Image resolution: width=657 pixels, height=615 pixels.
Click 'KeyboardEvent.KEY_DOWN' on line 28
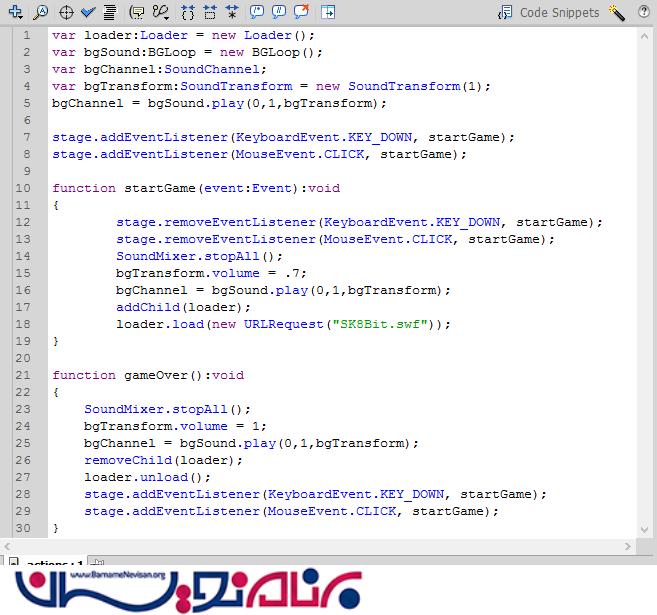(x=356, y=494)
